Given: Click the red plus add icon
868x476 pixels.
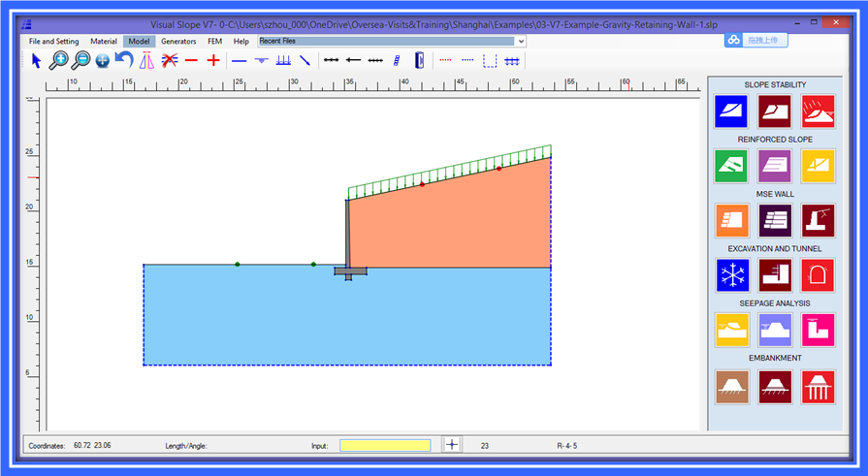Looking at the screenshot, I should pos(213,61).
